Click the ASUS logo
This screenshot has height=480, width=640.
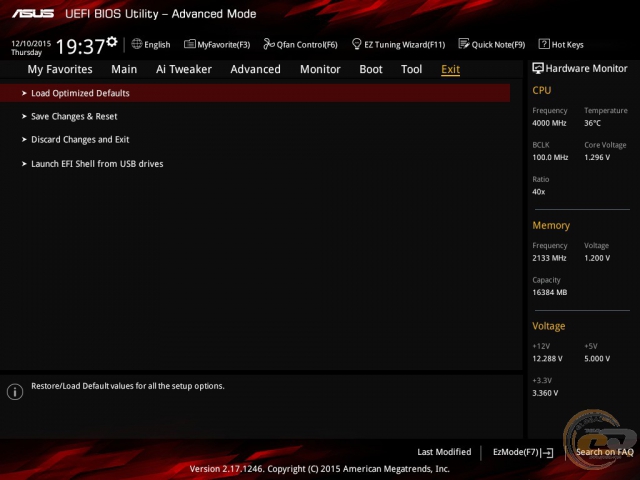[x=33, y=14]
